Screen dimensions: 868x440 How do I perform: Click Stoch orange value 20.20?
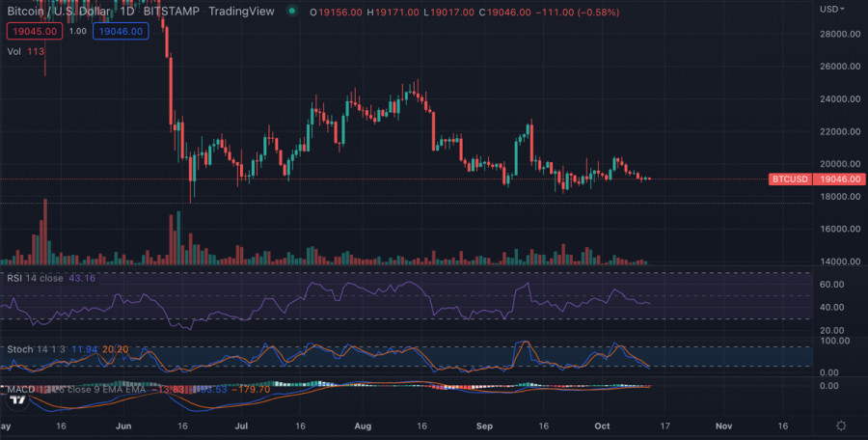click(x=115, y=349)
